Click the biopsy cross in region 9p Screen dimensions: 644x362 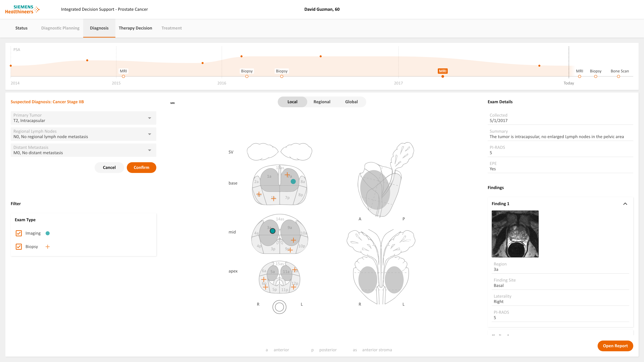coord(290,250)
